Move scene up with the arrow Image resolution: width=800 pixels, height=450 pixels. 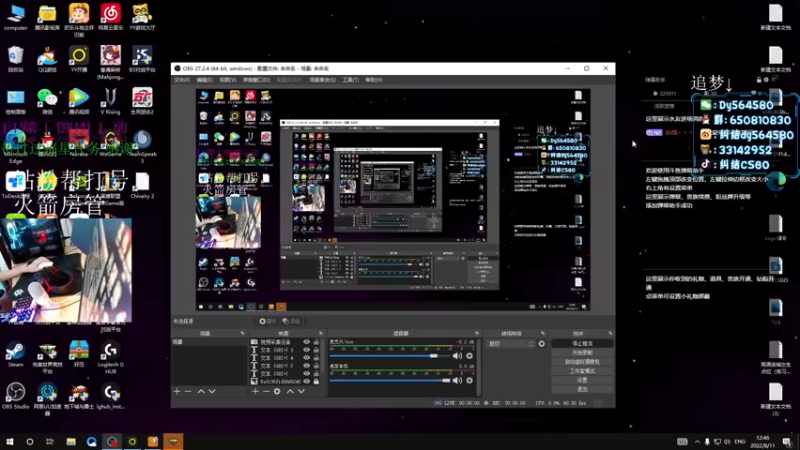click(x=201, y=391)
